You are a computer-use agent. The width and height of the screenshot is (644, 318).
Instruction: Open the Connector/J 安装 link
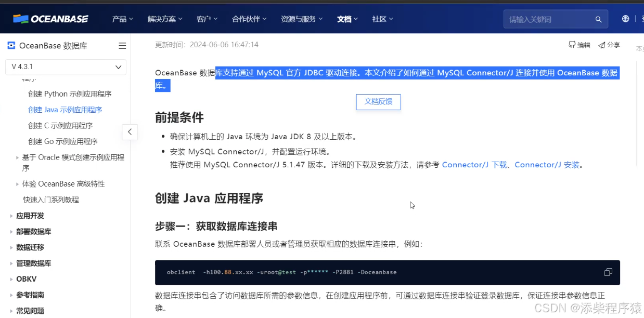coord(547,165)
